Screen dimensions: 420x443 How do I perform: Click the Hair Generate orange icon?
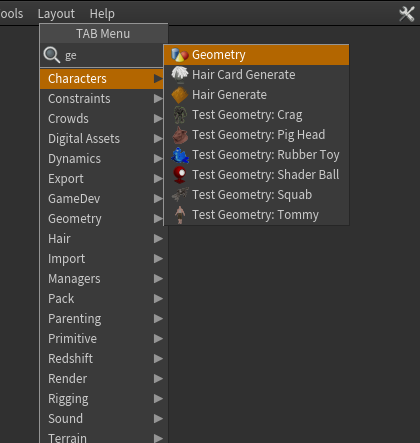180,95
